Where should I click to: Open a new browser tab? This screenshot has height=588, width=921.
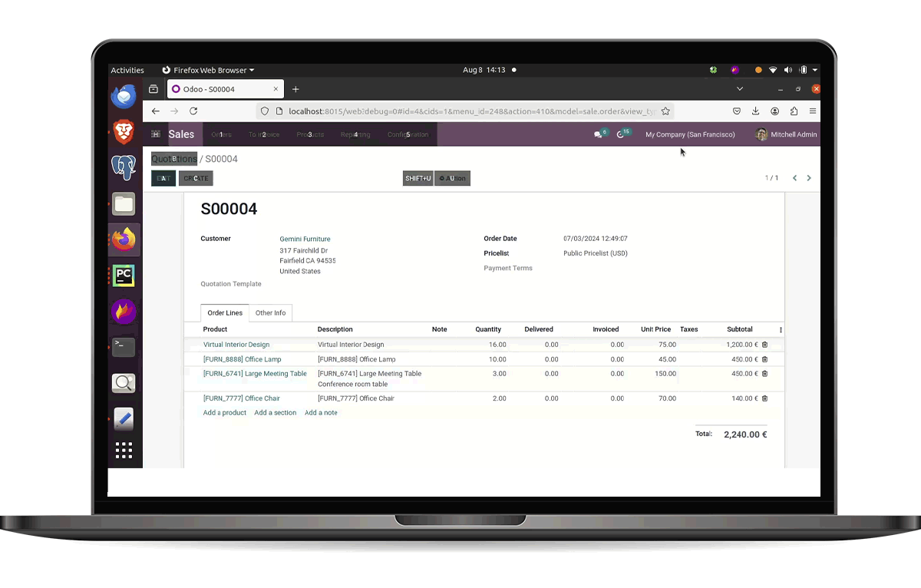coord(295,89)
